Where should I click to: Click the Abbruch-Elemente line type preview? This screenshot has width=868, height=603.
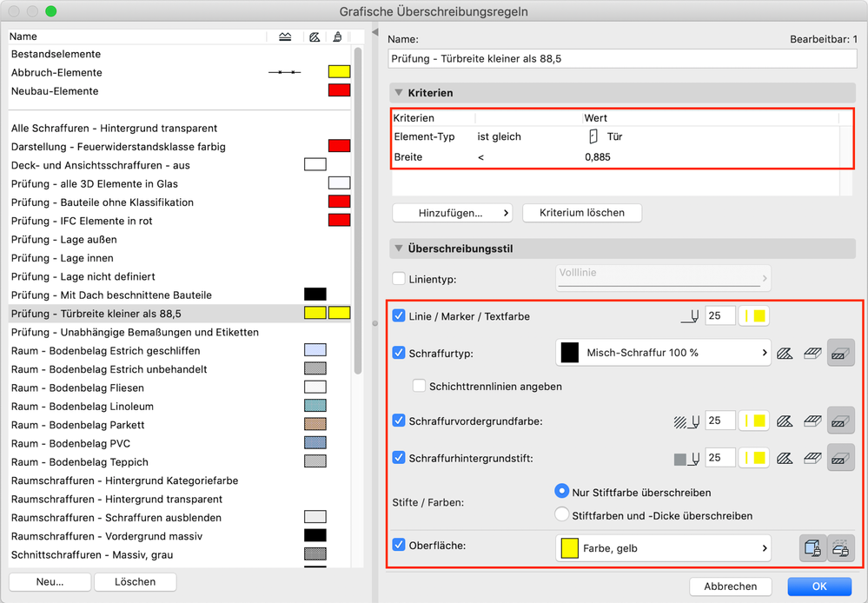(x=284, y=72)
